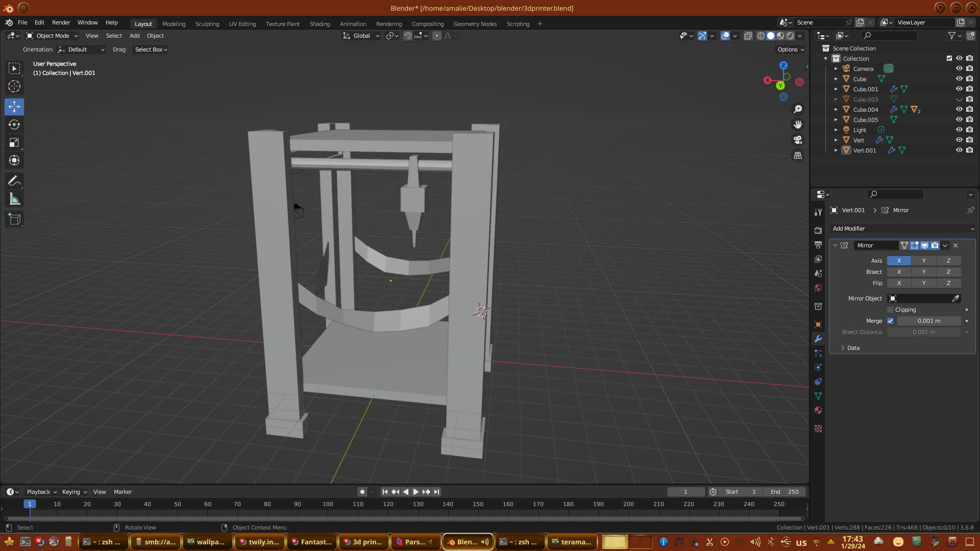
Task: Uncheck the Merge checkbox
Action: 890,321
